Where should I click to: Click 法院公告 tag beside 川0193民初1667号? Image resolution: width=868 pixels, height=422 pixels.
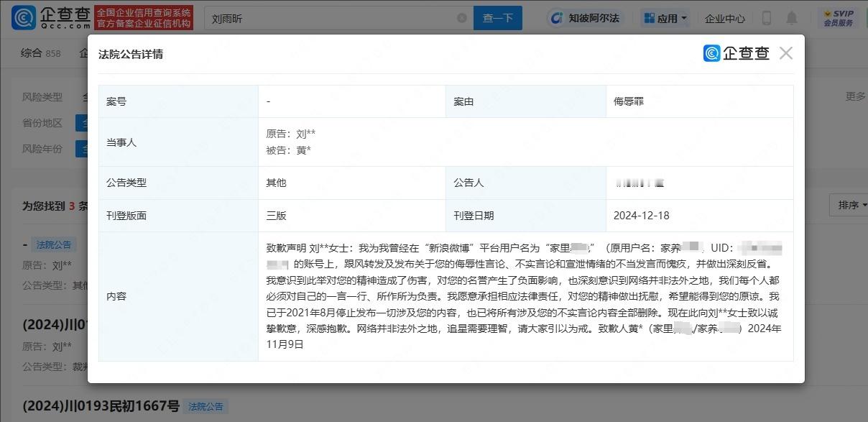206,406
